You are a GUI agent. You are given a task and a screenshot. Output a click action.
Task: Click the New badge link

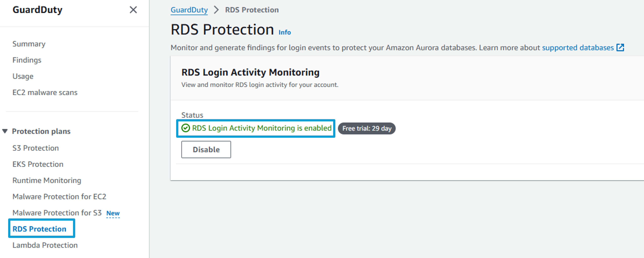pos(113,213)
